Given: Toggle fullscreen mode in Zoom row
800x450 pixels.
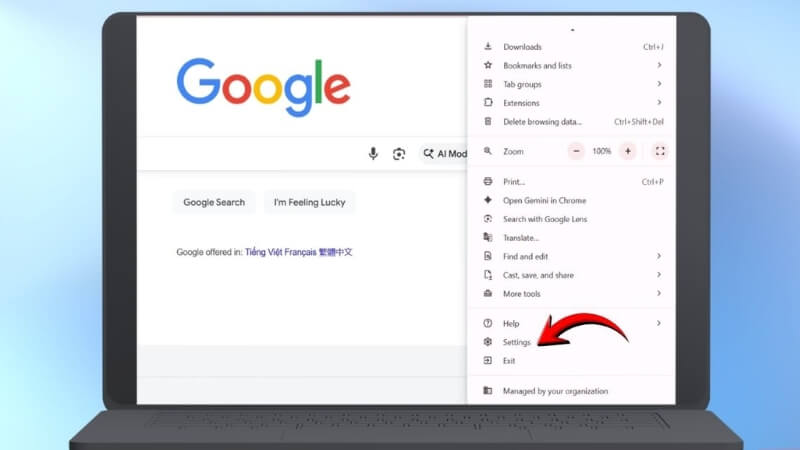Looking at the screenshot, I should (x=660, y=151).
